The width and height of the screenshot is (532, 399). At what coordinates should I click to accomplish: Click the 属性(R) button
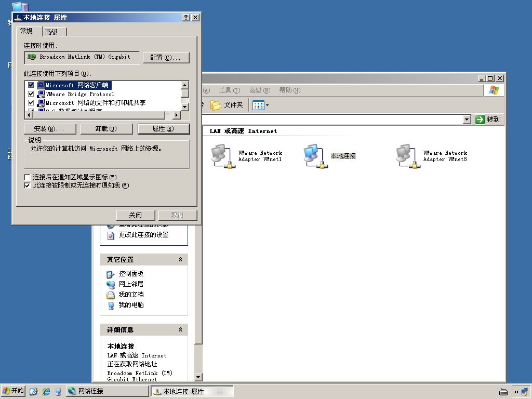click(x=164, y=129)
